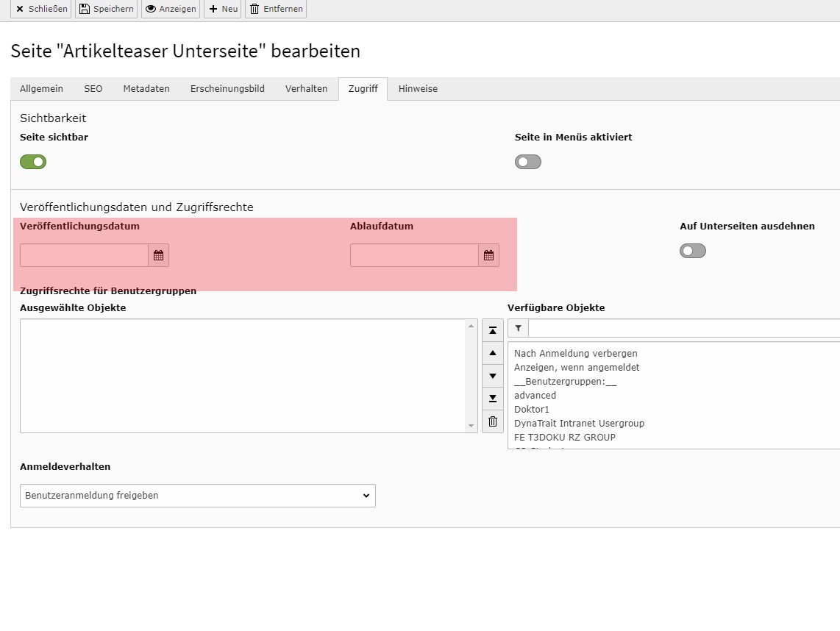Switch to the SEO tab
Screen dimensions: 840x631
(93, 89)
